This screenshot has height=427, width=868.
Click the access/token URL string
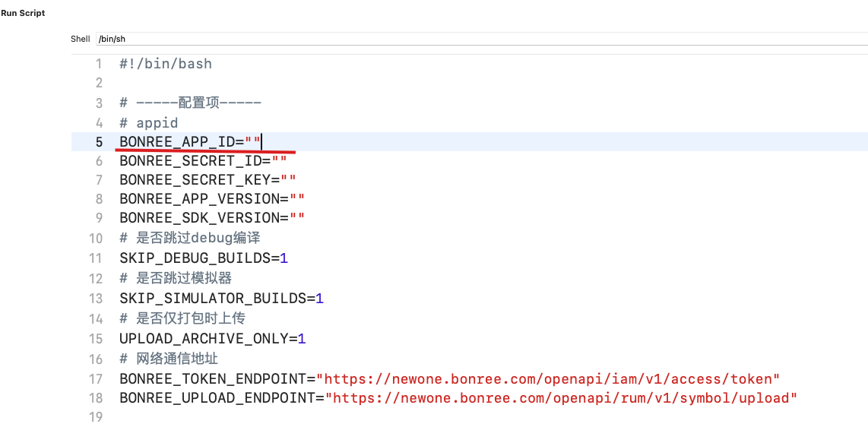point(548,378)
